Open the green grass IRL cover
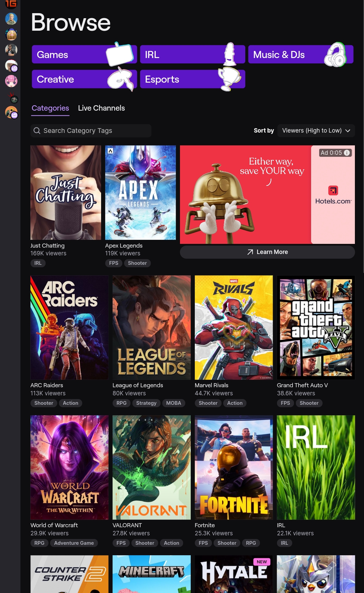 tap(316, 468)
